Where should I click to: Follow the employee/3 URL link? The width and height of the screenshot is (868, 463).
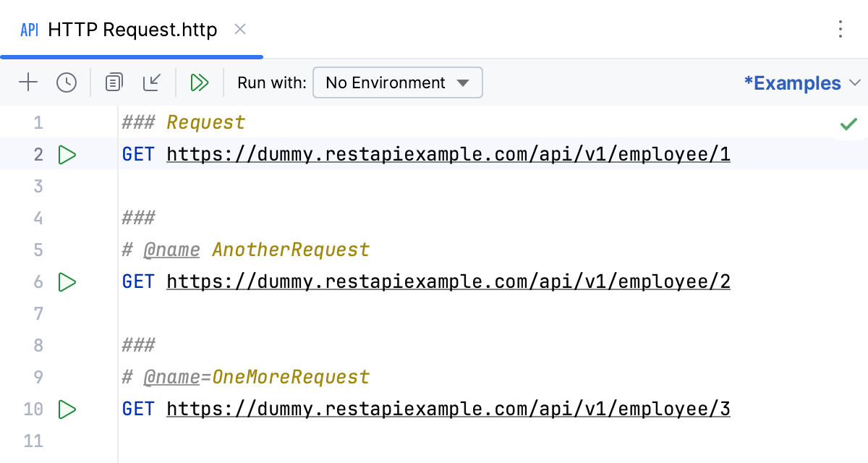click(x=448, y=409)
